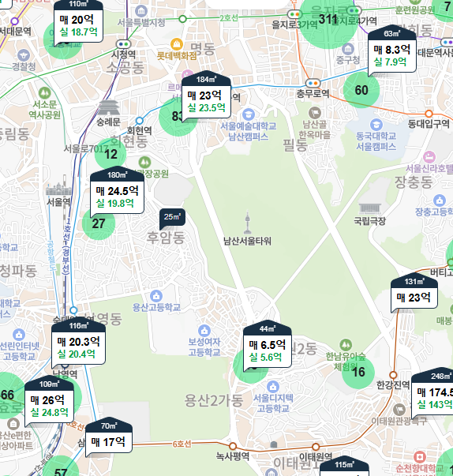Open the 184m² marker priced 매 23억
This screenshot has width=453, height=476.
[x=206, y=96]
